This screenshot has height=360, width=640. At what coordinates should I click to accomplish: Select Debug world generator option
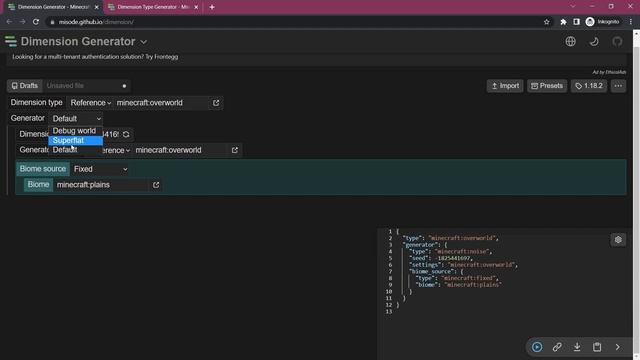[x=76, y=131]
